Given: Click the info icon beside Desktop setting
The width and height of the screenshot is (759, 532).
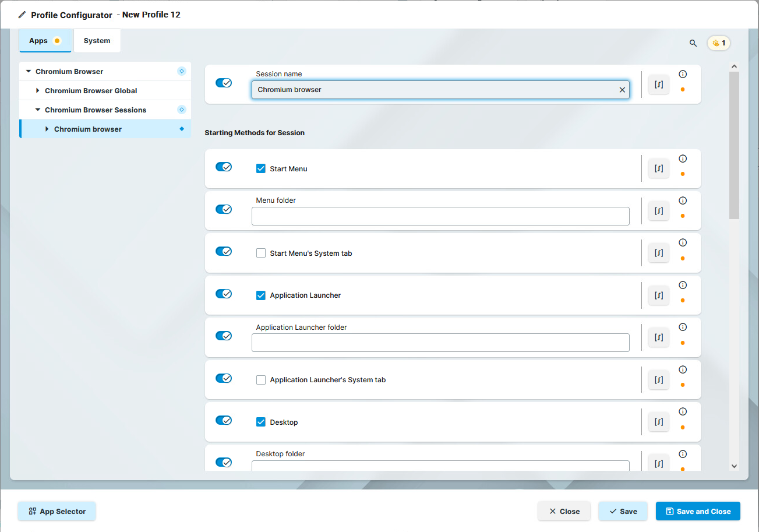Looking at the screenshot, I should point(682,411).
